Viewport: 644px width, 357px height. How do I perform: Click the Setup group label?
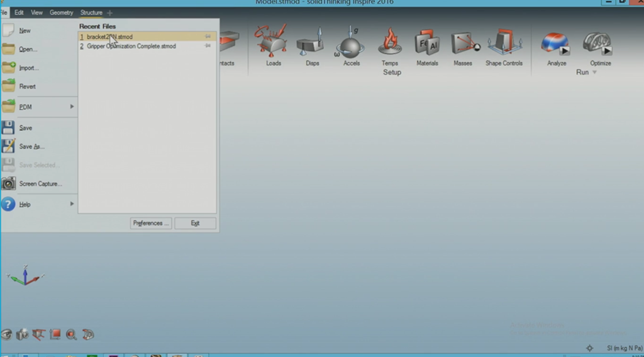point(392,72)
